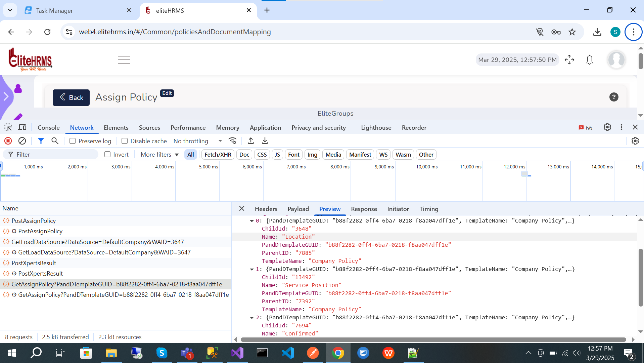The height and width of the screenshot is (363, 644).
Task: Export HAR with the download arrow icon
Action: (x=265, y=141)
